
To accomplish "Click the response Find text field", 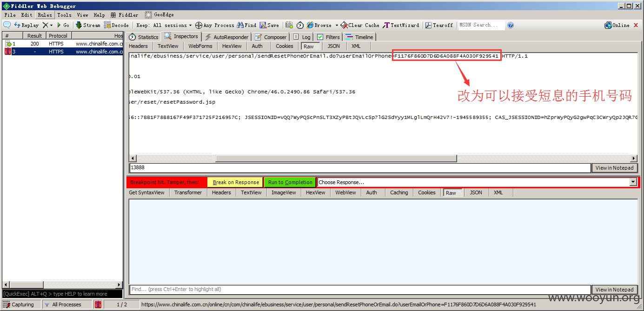I will click(x=360, y=289).
